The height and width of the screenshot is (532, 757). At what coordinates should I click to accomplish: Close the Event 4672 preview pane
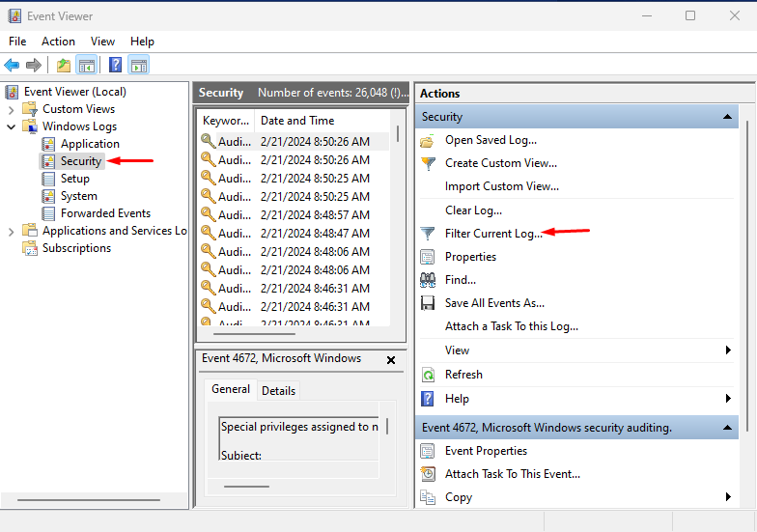[x=391, y=359]
